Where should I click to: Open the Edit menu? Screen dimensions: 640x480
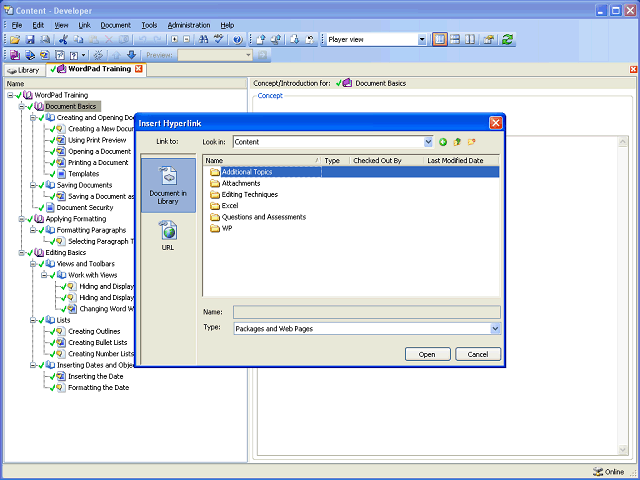click(x=38, y=25)
